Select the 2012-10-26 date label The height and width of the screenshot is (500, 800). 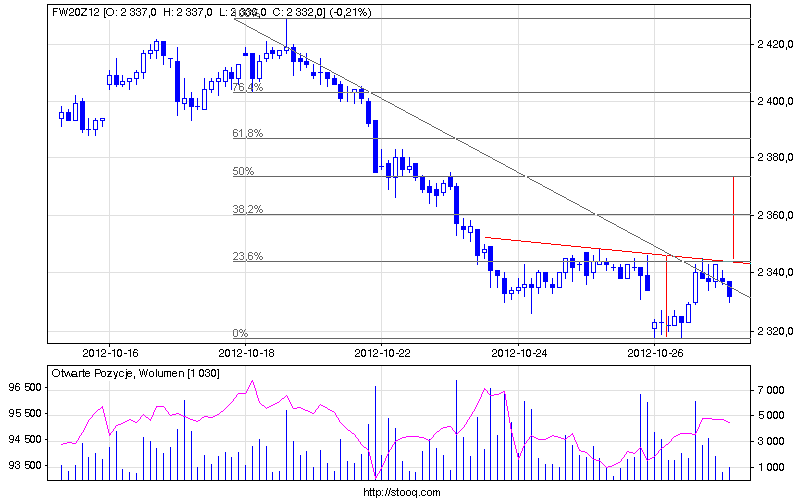click(x=655, y=353)
